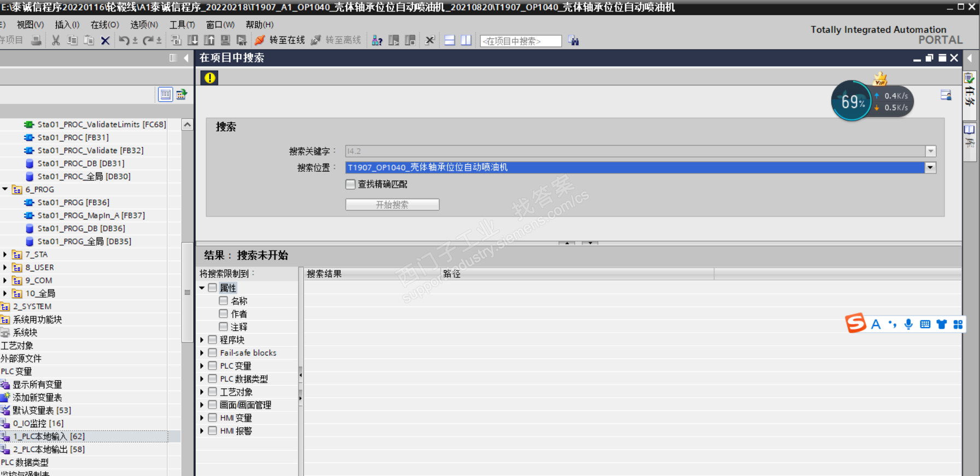Open the 在线(O) menu

105,25
